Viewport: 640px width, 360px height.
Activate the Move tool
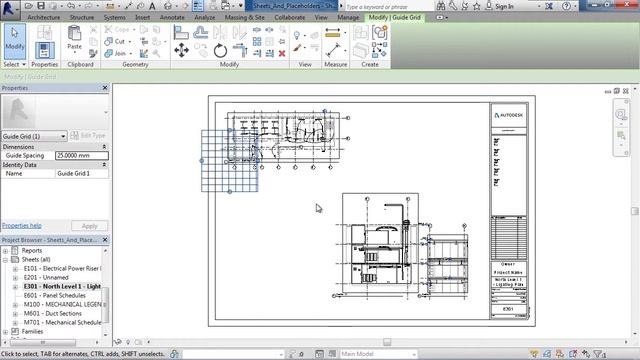tap(181, 51)
